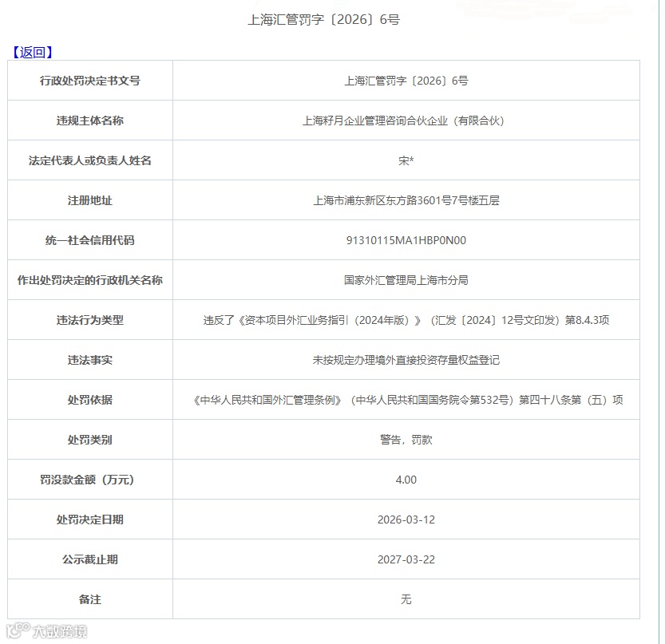Click the label 作出处罚决定的行政机关名称
The height and width of the screenshot is (644, 665).
(x=90, y=280)
